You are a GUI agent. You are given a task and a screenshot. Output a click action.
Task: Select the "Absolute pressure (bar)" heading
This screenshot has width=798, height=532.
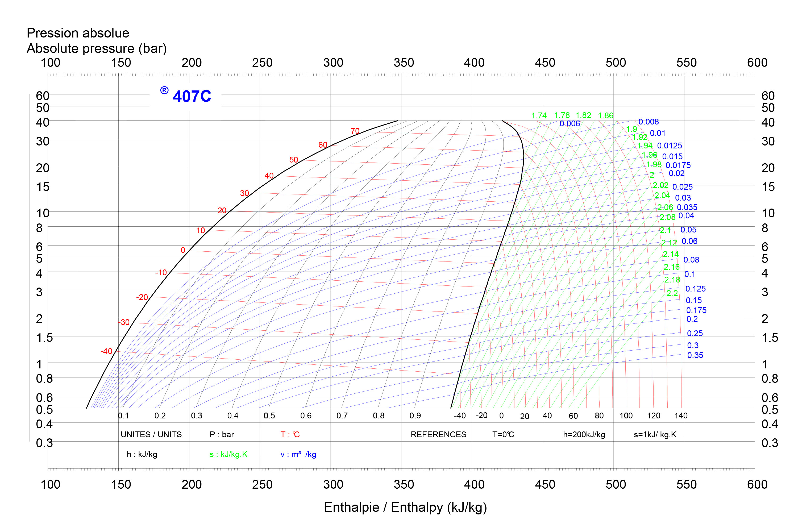pyautogui.click(x=97, y=48)
